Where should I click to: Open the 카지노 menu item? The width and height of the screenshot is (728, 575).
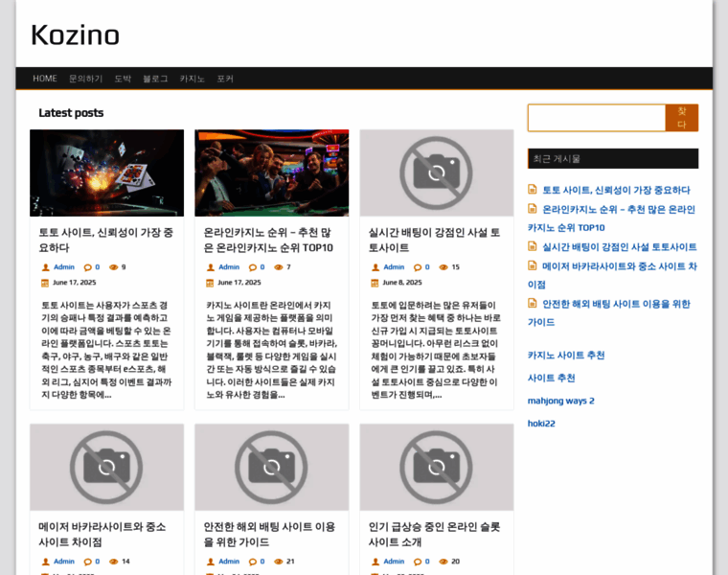[193, 79]
